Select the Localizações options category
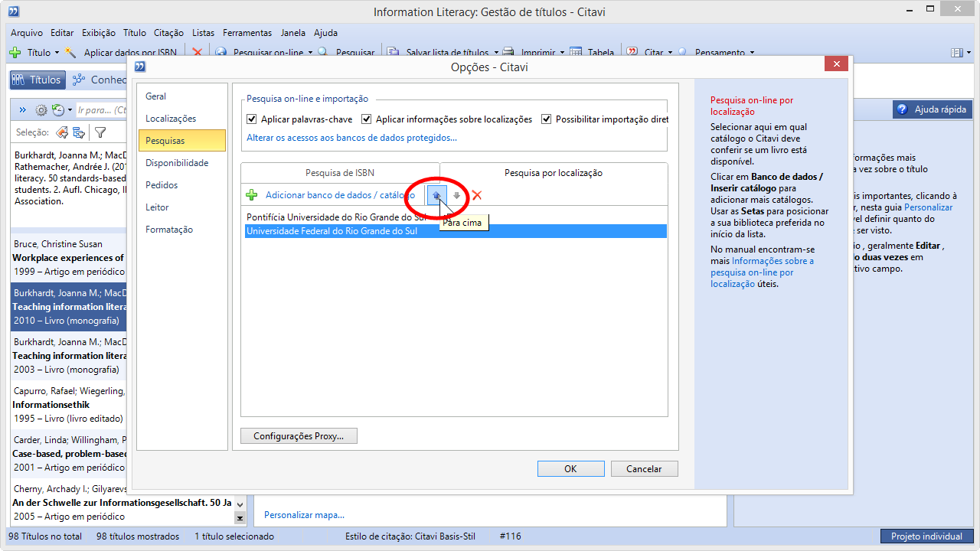The width and height of the screenshot is (980, 551). tap(182, 119)
